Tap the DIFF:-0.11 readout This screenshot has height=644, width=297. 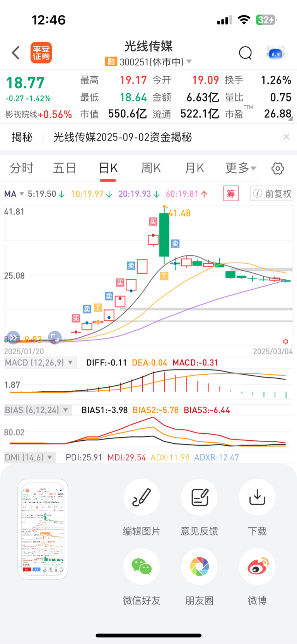pos(106,363)
